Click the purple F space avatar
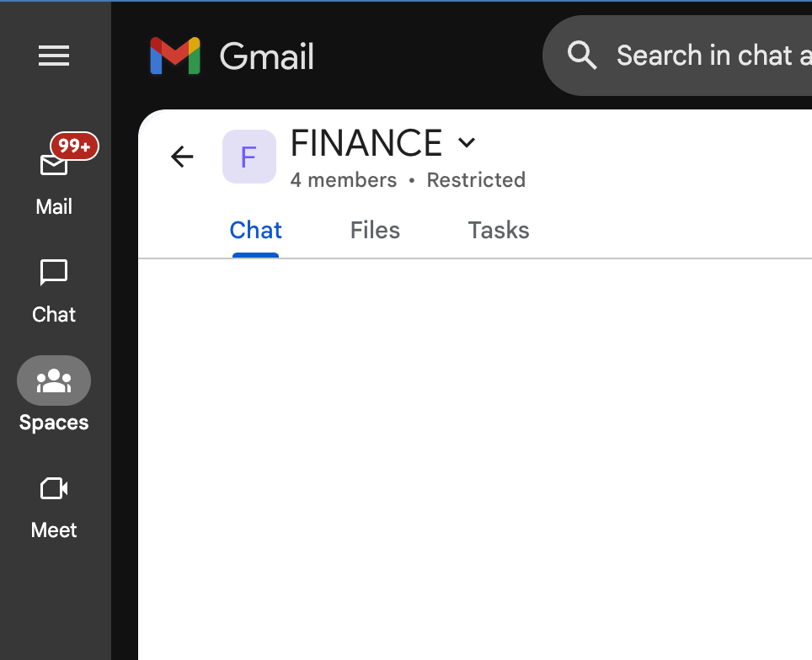 [248, 157]
